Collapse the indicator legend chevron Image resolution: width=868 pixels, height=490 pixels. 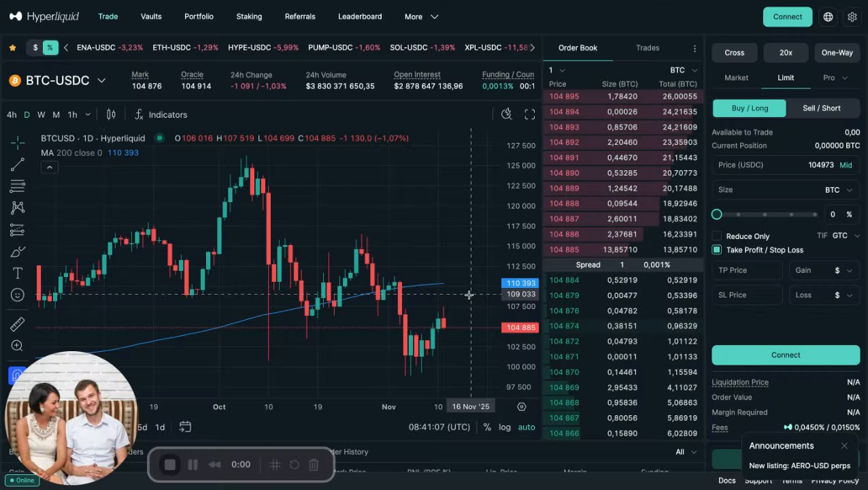pyautogui.click(x=49, y=167)
